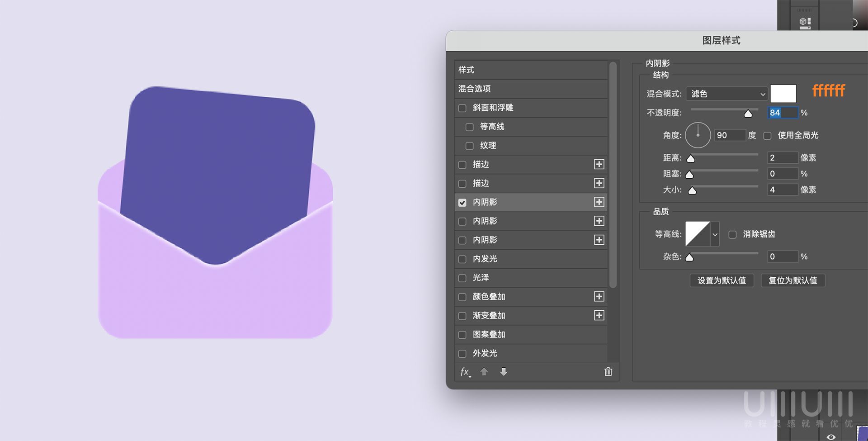
Task: Click the 复位为默认值 button
Action: pyautogui.click(x=793, y=280)
